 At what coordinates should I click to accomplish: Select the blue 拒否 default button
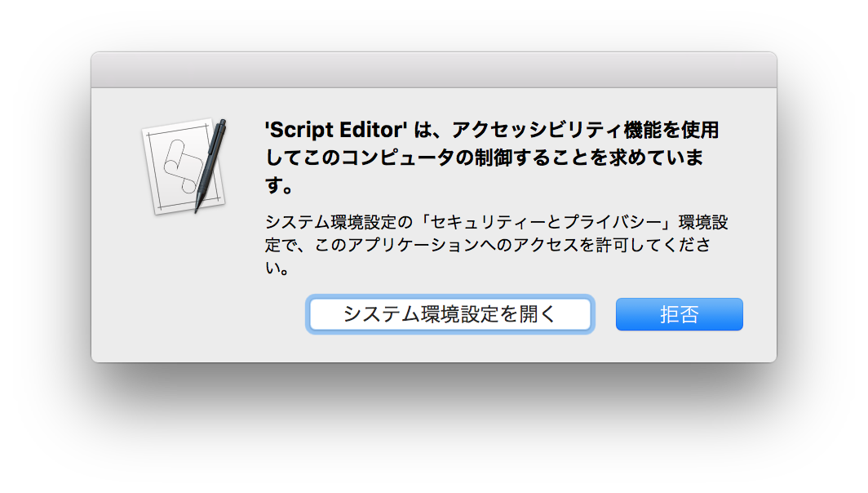tap(680, 314)
